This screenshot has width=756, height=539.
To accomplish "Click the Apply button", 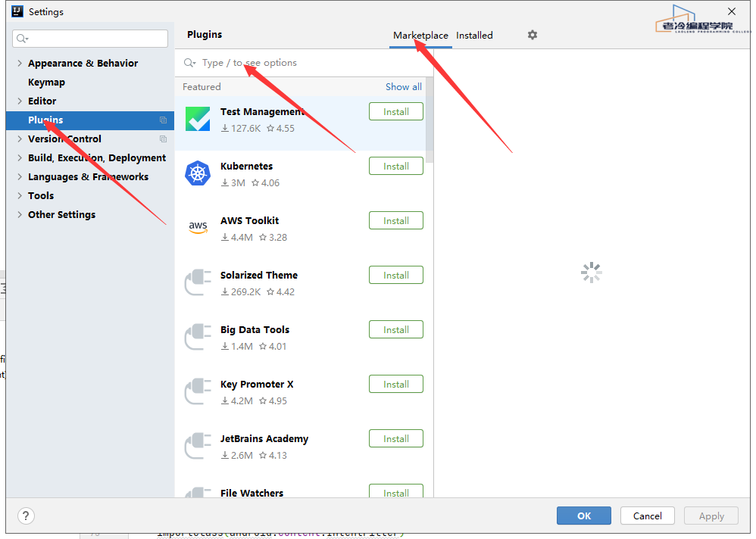I will point(711,516).
